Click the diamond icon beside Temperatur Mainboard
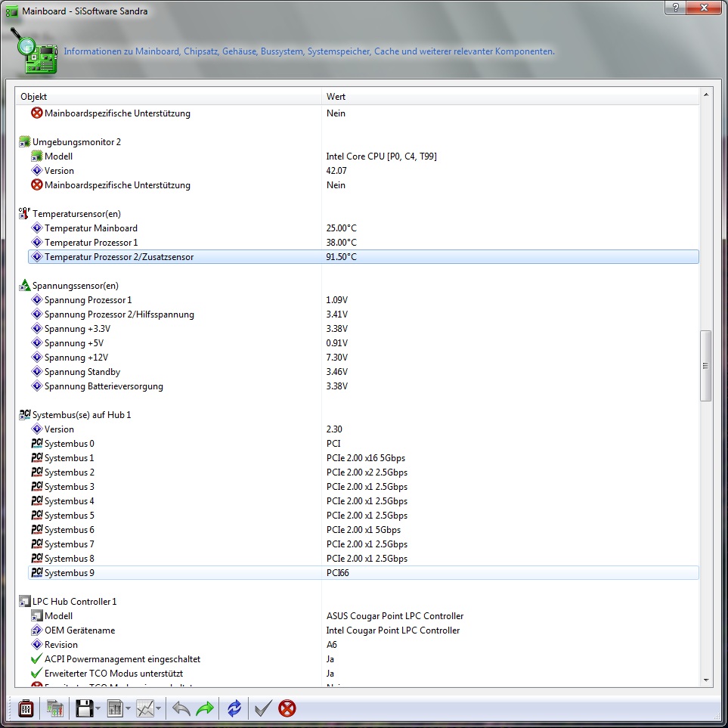Screen dimensions: 728x728 (x=37, y=228)
